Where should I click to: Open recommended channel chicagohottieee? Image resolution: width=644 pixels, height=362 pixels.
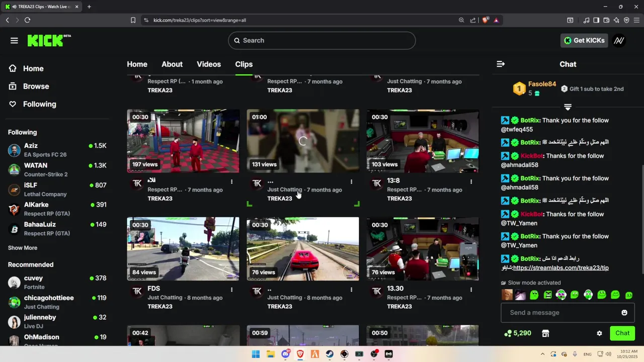(57, 302)
